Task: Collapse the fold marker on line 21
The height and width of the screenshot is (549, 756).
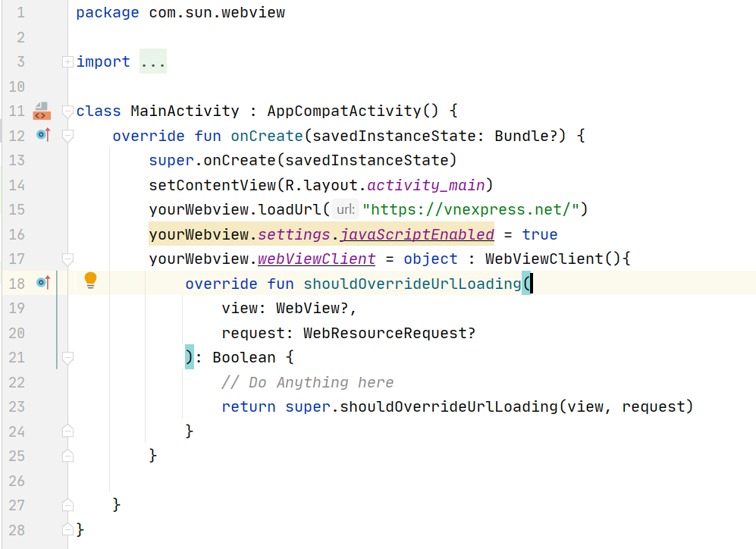Action: click(x=67, y=358)
